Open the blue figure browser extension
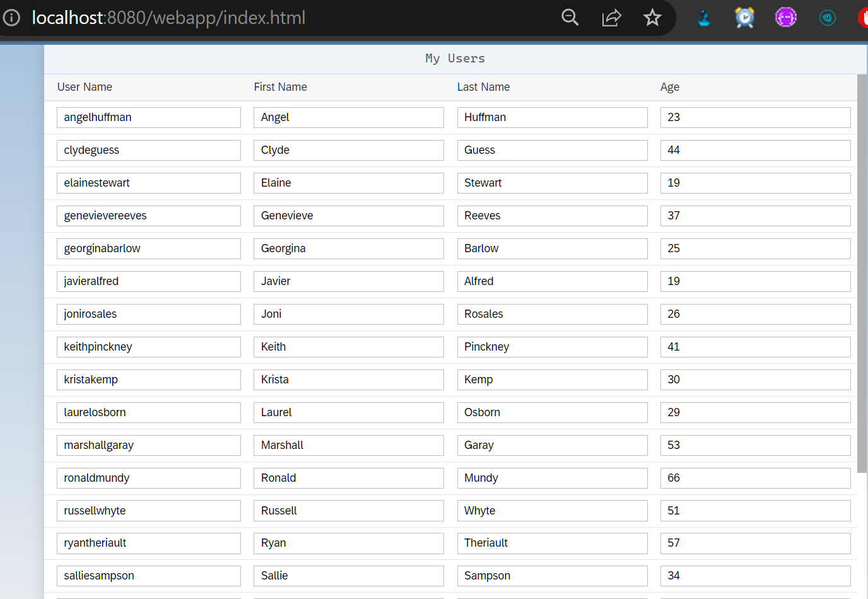The image size is (868, 599). point(704,18)
